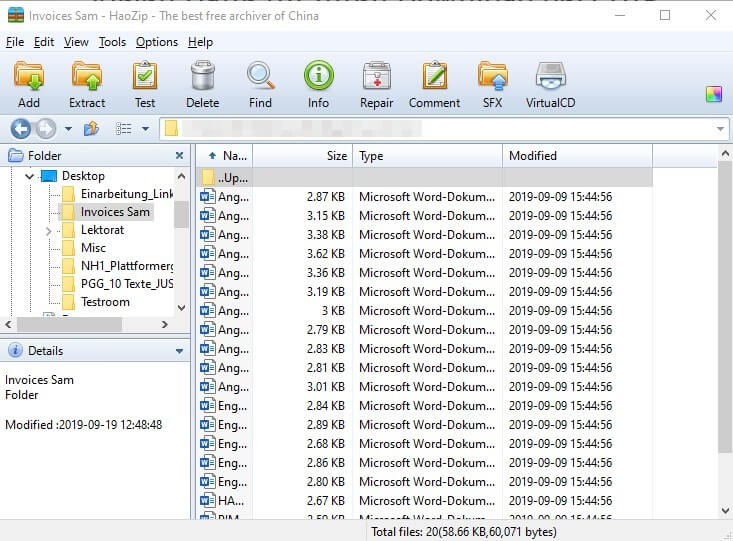Close the Folder panel

179,155
